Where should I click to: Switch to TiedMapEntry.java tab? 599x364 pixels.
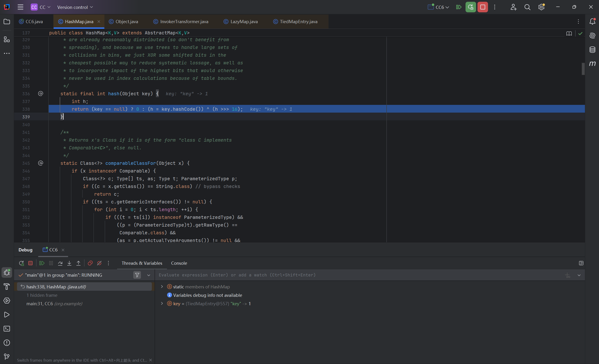tap(295, 22)
